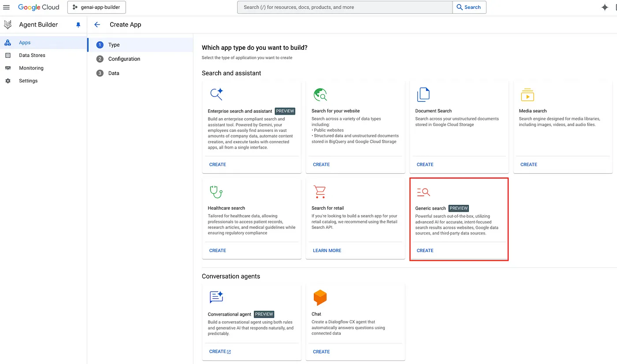The width and height of the screenshot is (617, 364).
Task: Pin the Agent Builder panel
Action: pos(78,25)
